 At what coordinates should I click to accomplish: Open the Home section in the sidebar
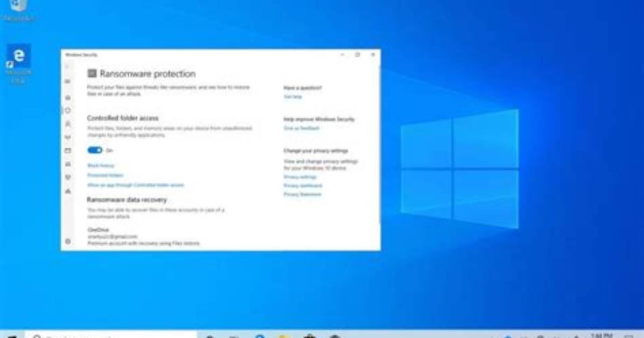click(68, 97)
